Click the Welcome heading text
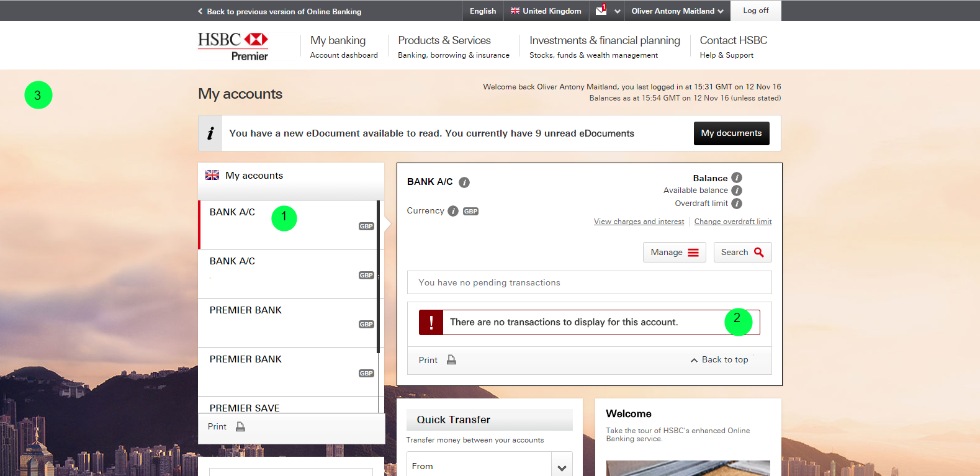Viewport: 980px width, 476px height. point(629,414)
